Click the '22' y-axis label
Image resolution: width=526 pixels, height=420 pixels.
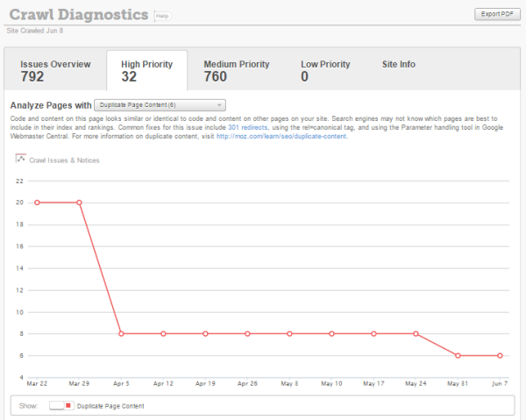coord(19,182)
